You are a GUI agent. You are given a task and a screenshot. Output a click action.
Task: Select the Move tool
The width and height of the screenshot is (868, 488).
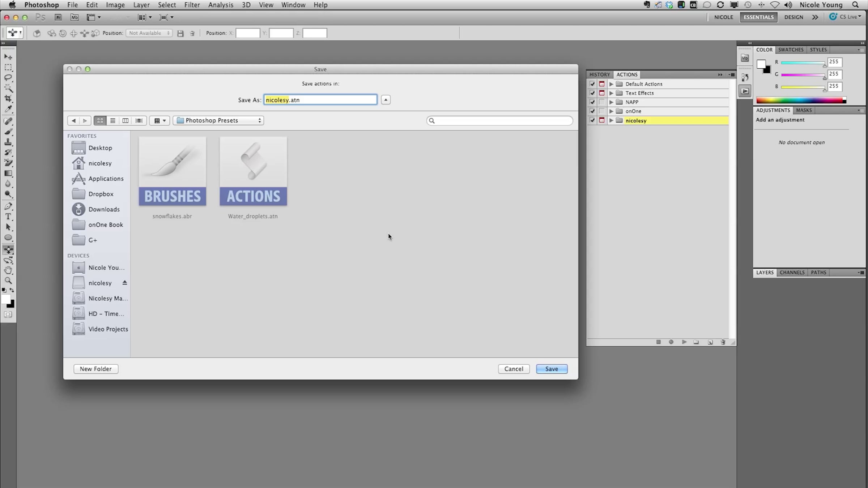pyautogui.click(x=8, y=57)
